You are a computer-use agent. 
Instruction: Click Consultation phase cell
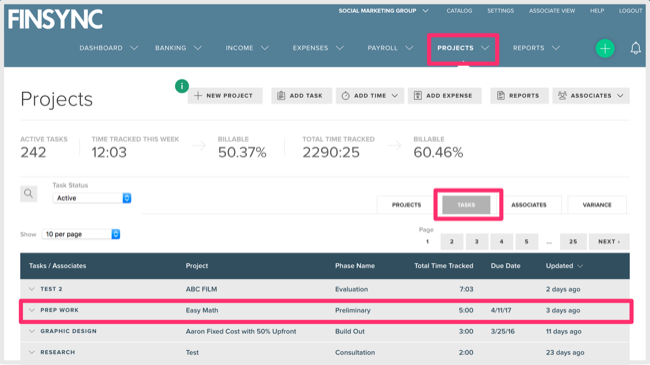[x=355, y=353]
